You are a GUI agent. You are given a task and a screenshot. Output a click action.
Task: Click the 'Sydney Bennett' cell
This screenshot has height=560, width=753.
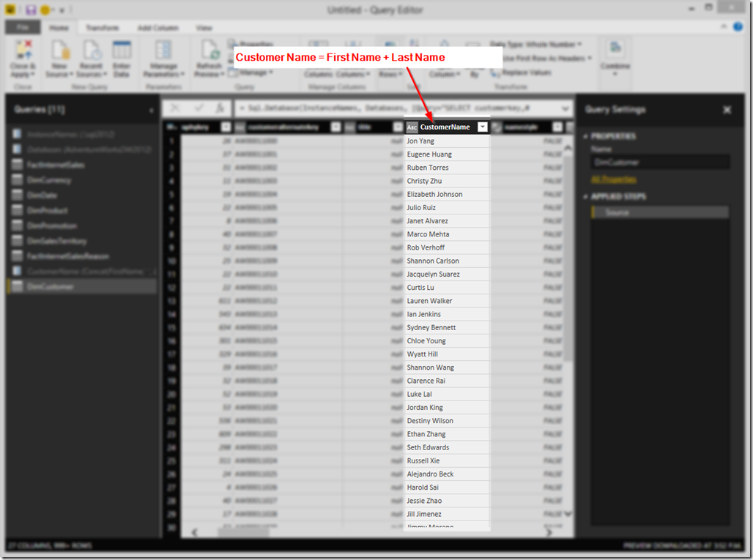447,328
